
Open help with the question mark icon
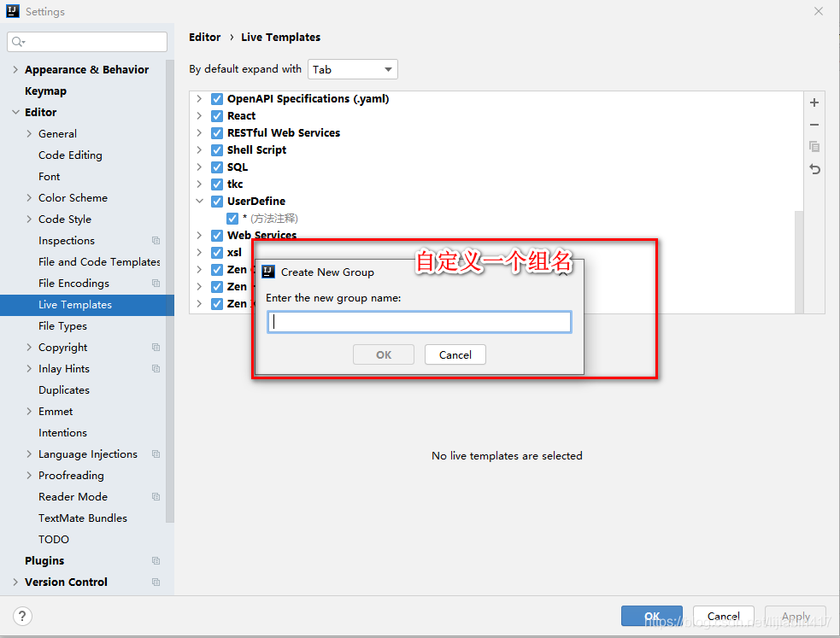point(22,616)
